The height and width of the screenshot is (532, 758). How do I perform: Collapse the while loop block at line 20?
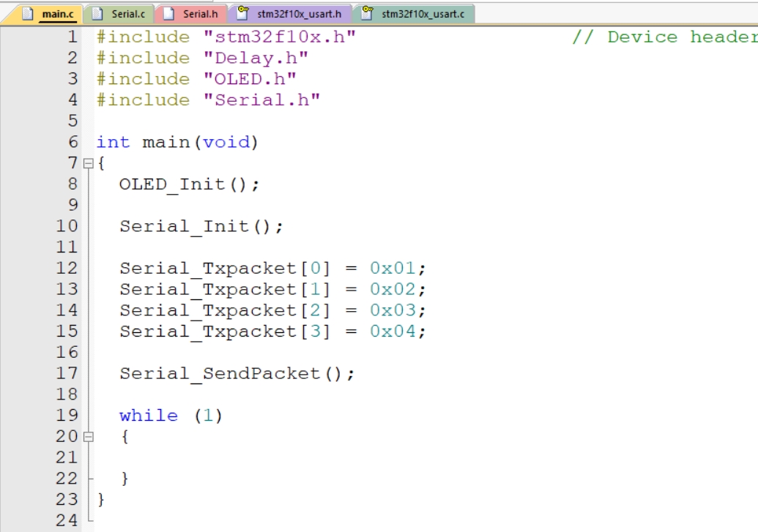pyautogui.click(x=88, y=437)
